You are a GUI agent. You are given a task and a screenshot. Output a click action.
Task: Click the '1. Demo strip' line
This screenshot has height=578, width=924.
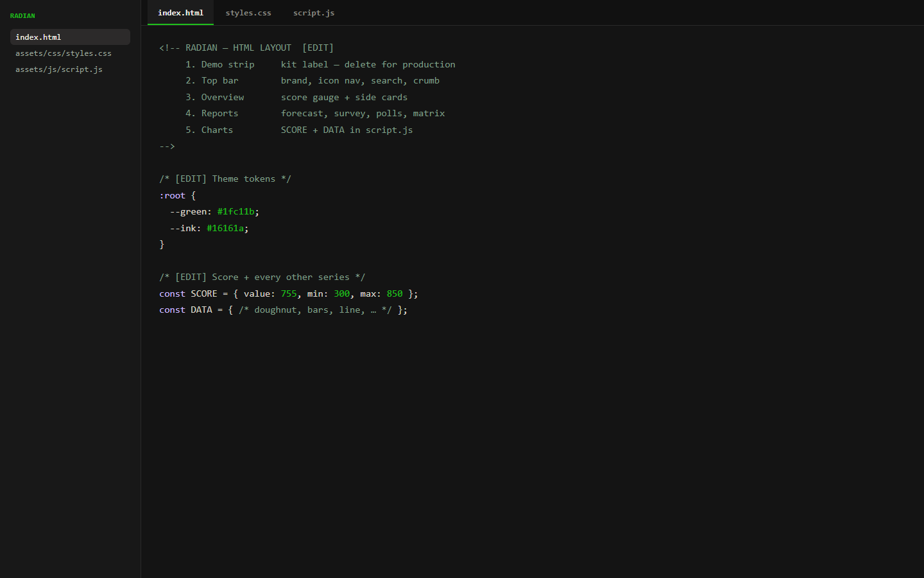220,64
